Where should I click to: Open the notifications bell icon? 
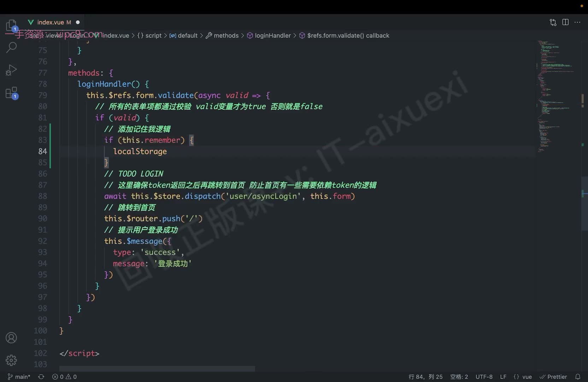(x=578, y=377)
